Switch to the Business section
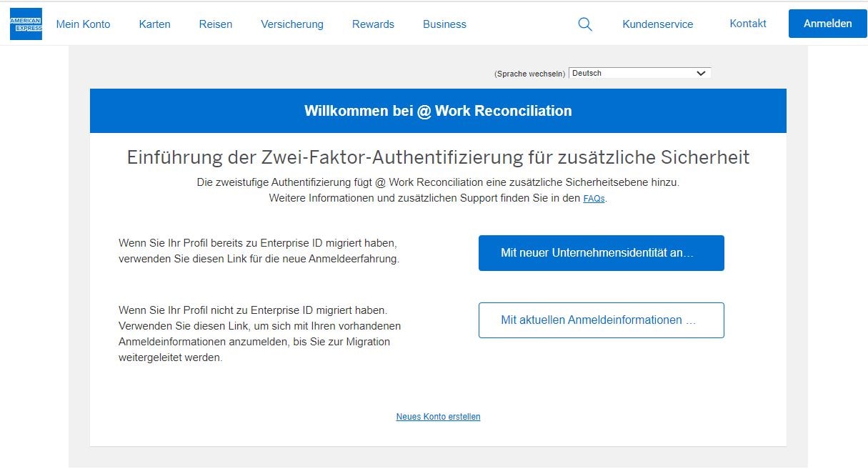 (x=444, y=24)
